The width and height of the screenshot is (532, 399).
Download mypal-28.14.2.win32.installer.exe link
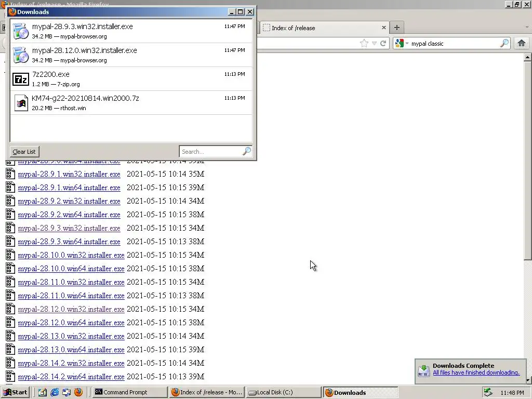(71, 363)
